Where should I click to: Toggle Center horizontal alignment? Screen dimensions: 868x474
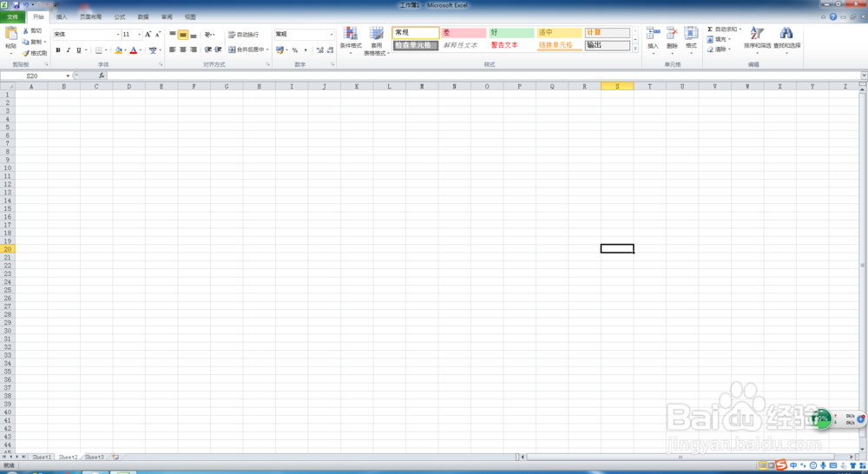(x=182, y=49)
